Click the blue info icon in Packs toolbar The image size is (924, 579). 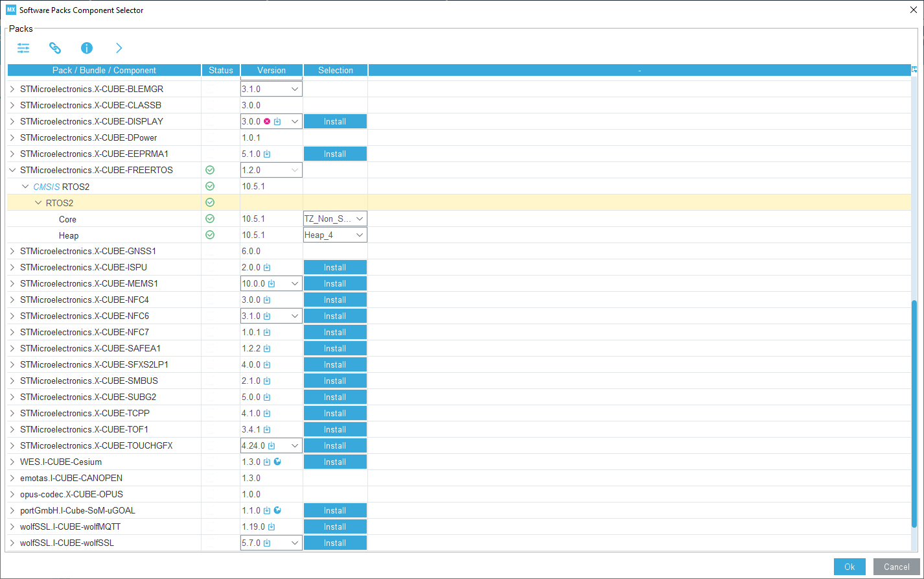87,48
